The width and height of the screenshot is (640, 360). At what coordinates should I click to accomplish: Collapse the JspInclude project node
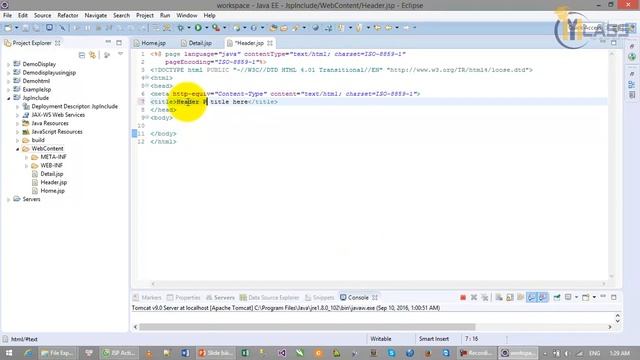[9, 98]
